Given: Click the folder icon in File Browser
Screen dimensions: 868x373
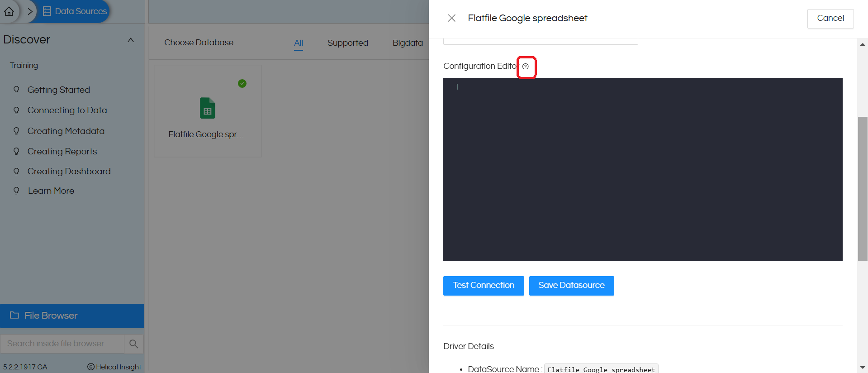Looking at the screenshot, I should coord(14,315).
